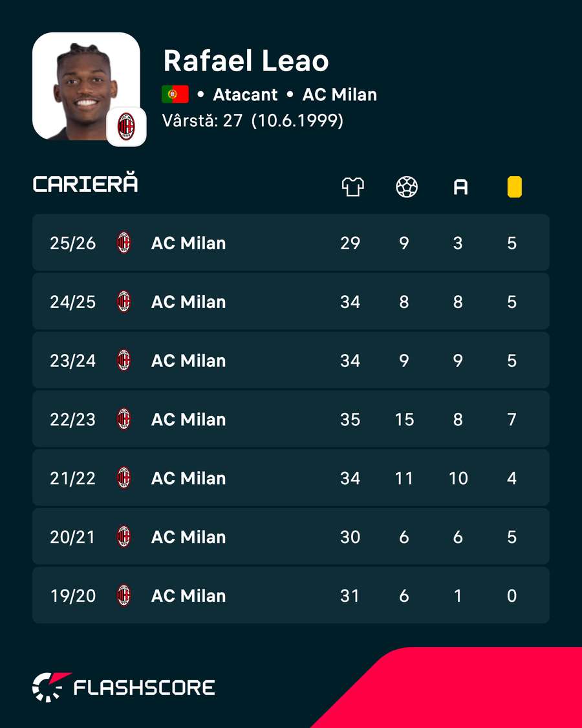
Task: Click the CARIERĂ section title
Action: pos(85,183)
